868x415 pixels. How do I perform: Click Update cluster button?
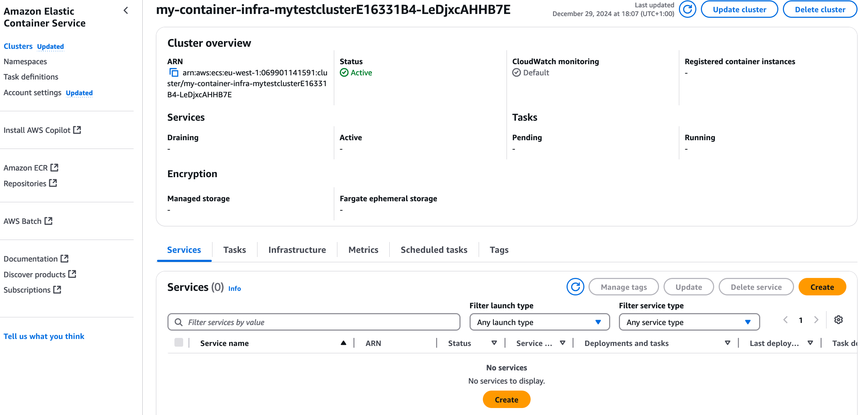tap(739, 9)
